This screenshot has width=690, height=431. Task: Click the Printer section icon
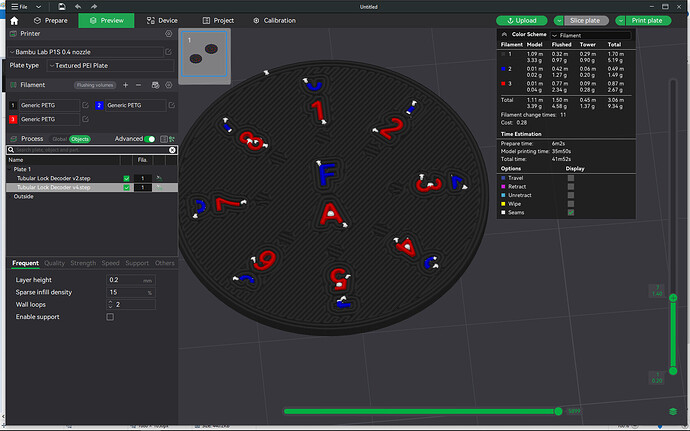tap(13, 33)
